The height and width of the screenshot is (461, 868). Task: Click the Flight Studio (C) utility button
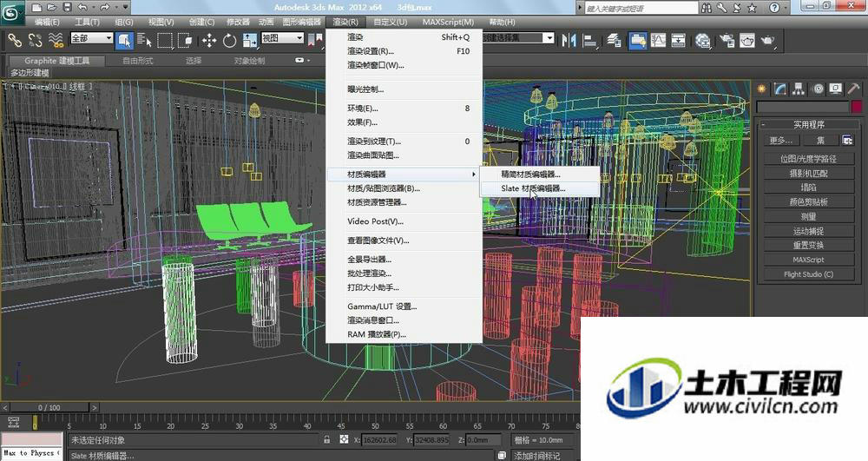click(x=809, y=274)
